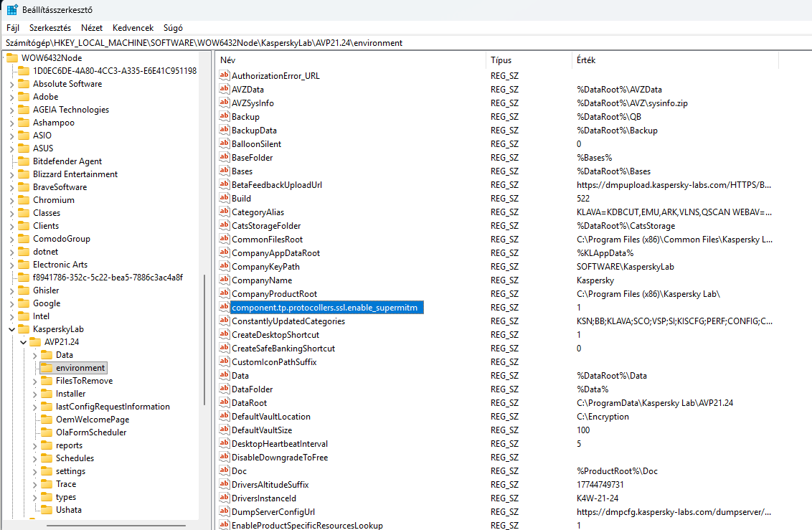The width and height of the screenshot is (812, 530).
Task: Click the folder icon of Chromium key
Action: tap(24, 200)
